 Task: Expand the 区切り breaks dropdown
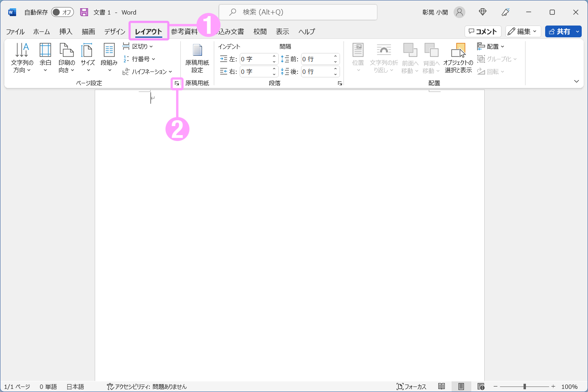tap(138, 46)
